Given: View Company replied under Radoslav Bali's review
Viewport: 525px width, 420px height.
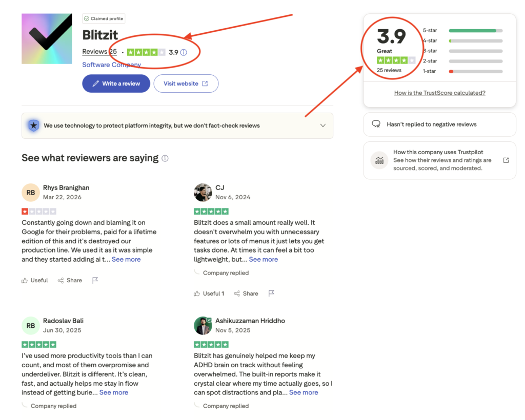Looking at the screenshot, I should 53,406.
